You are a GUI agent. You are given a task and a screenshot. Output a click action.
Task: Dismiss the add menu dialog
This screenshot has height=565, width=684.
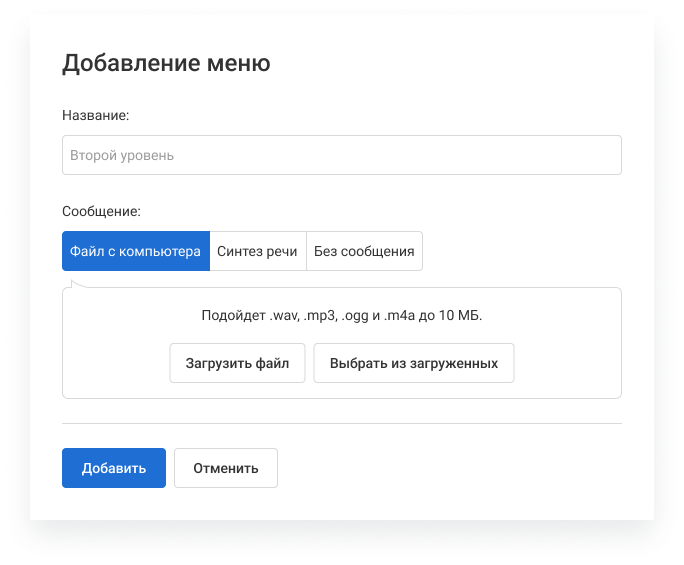point(225,468)
